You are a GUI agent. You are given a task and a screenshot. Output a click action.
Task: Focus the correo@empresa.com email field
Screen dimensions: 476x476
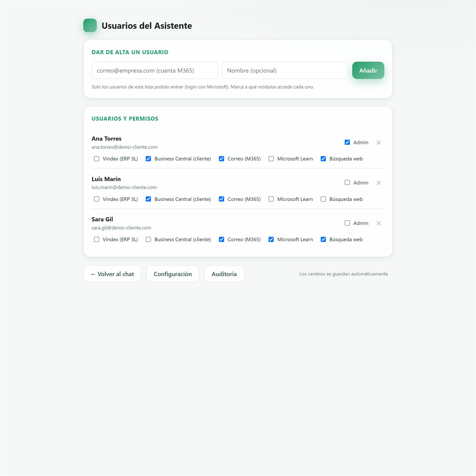point(155,70)
